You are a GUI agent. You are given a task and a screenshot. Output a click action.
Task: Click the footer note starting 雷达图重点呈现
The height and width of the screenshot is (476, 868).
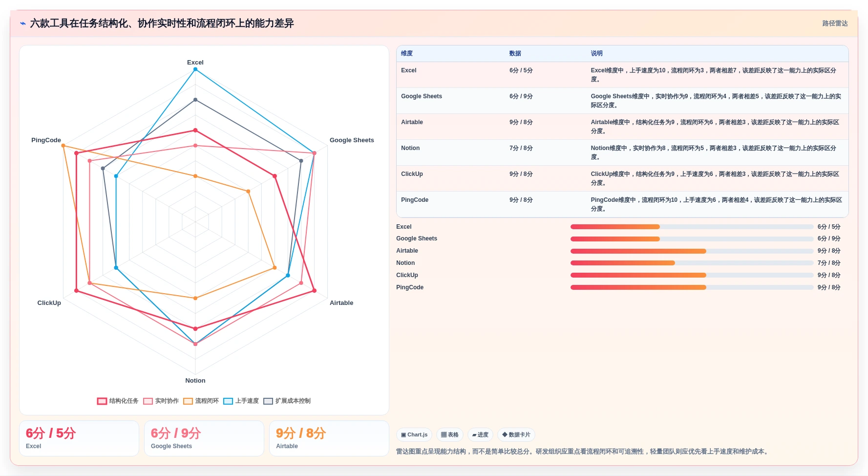click(x=583, y=452)
